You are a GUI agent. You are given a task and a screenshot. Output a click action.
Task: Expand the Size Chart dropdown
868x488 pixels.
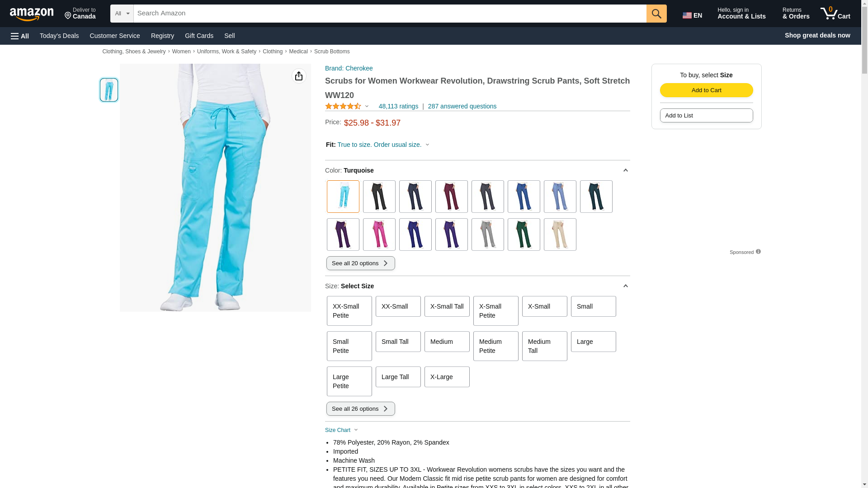[341, 430]
